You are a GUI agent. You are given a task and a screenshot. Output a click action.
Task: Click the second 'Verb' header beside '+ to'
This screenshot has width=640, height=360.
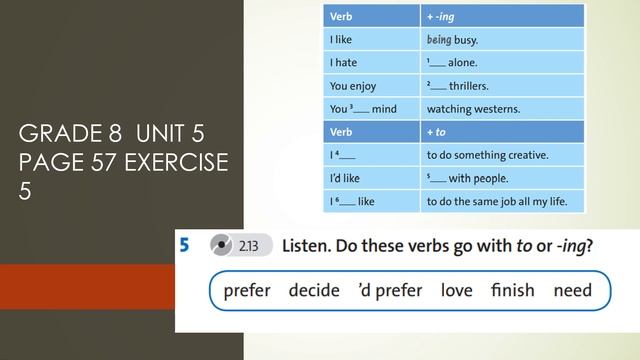pyautogui.click(x=371, y=132)
